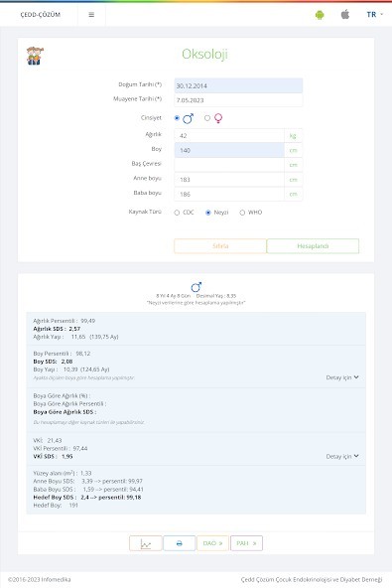The width and height of the screenshot is (392, 588).
Task: Choose WHO as source type
Action: [x=242, y=213]
